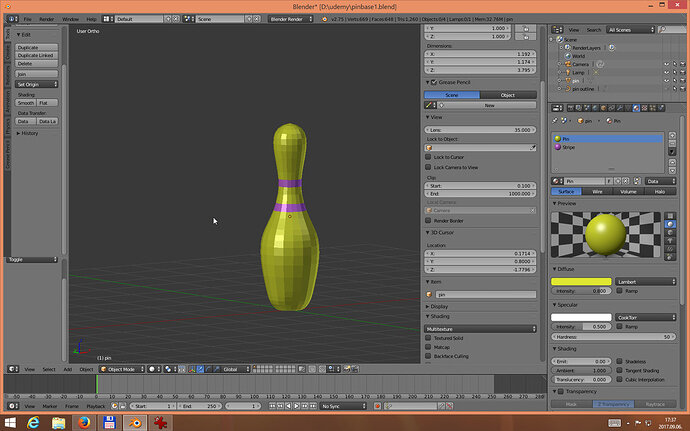Click the eyedropper in Lock to Object field
Viewport: 690px width, 431px height.
tap(532, 148)
